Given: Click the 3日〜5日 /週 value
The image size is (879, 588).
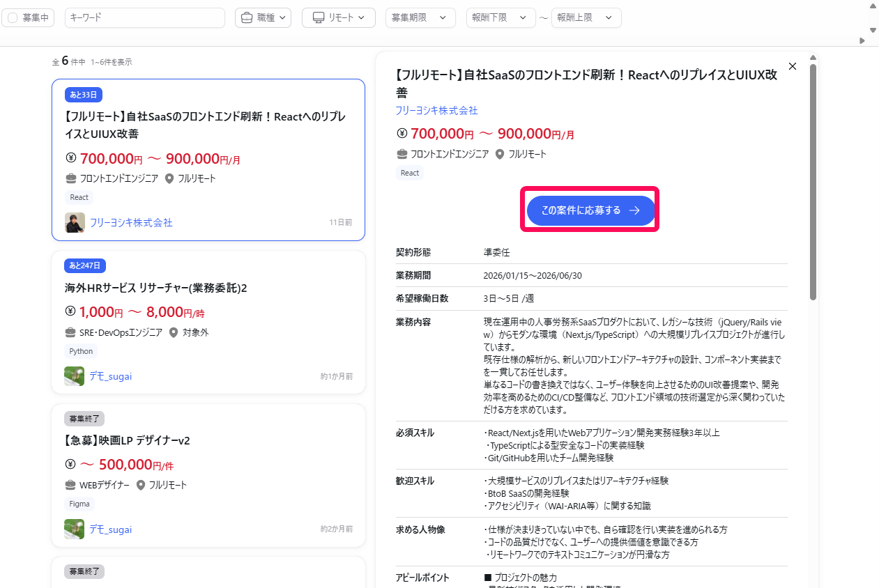Looking at the screenshot, I should click(509, 298).
